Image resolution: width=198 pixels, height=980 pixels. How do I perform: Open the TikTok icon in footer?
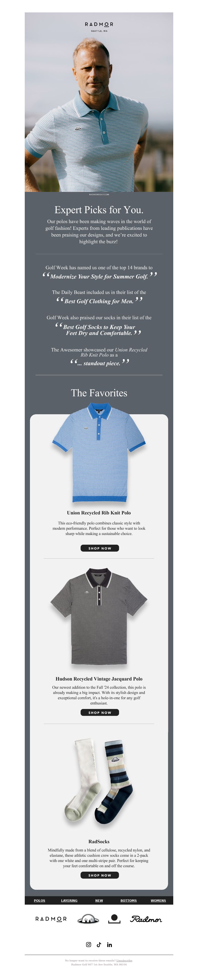[99, 944]
